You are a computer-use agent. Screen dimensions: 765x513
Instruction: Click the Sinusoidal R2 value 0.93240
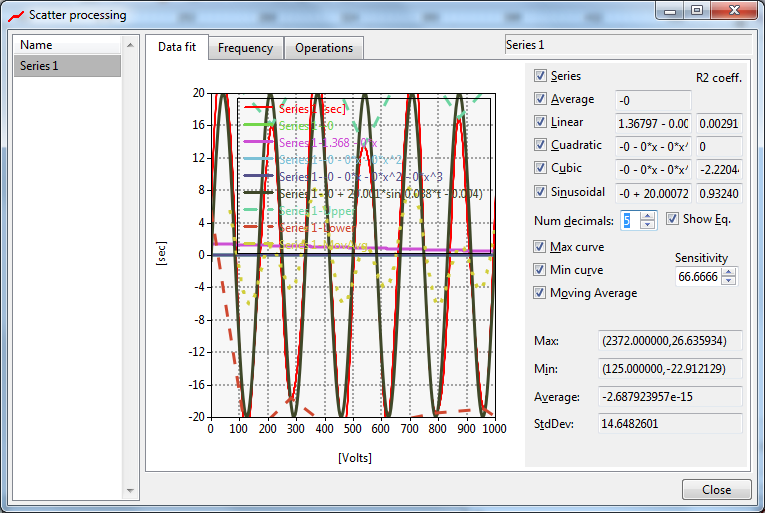[719, 193]
